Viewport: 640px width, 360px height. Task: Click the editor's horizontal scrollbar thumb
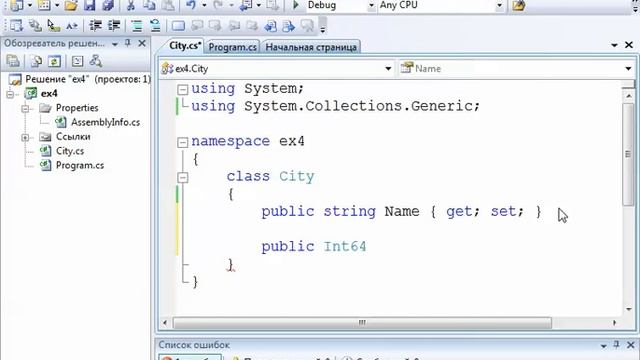point(362,323)
